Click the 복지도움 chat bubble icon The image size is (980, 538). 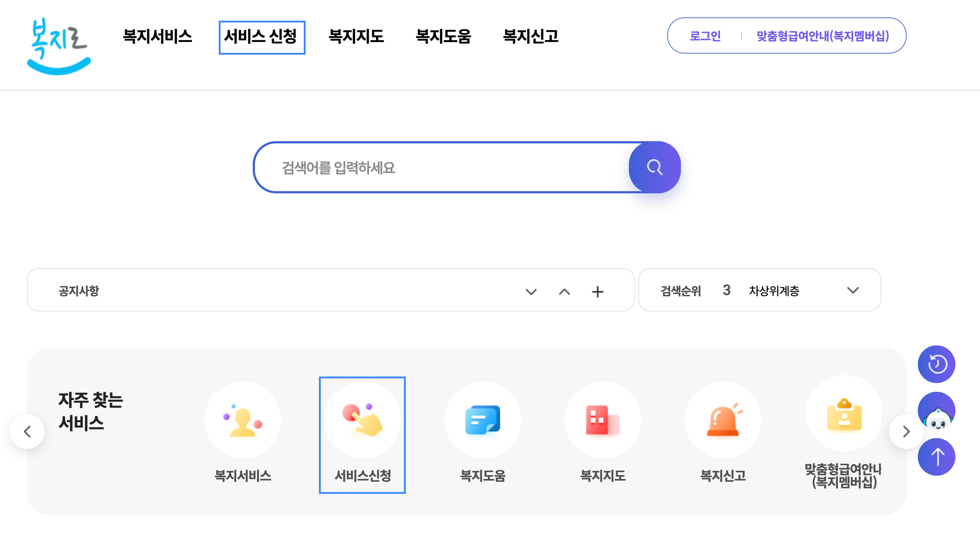482,420
